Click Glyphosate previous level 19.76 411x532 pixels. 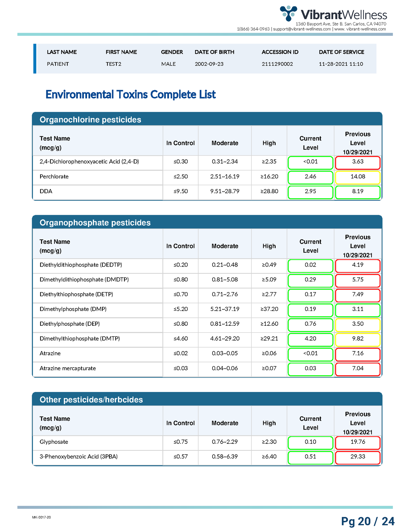[358, 443]
